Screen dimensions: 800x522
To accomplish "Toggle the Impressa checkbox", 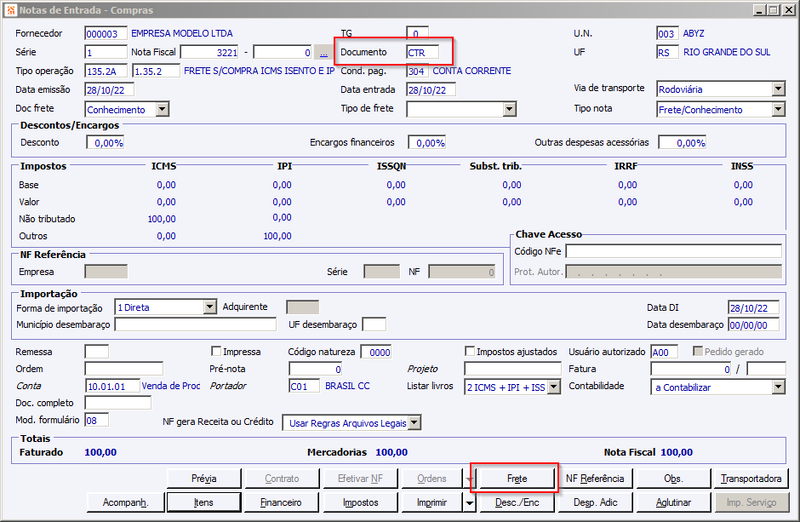I will tap(216, 351).
